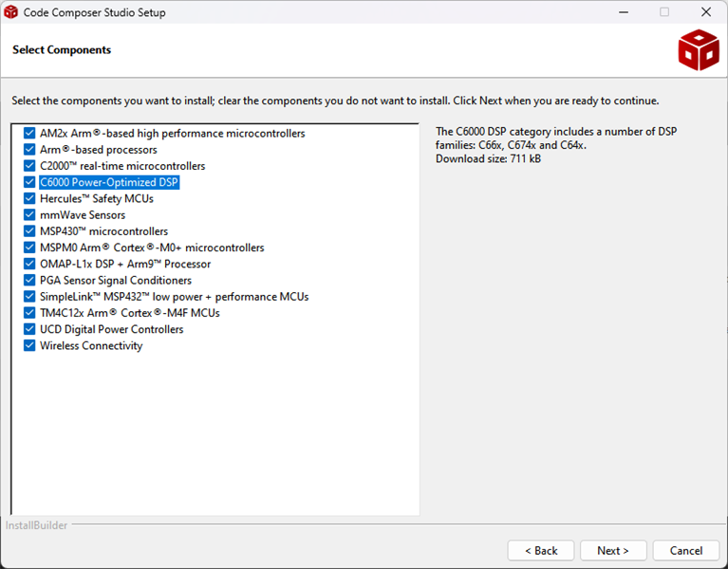
Task: Uncheck the MSP430 microcontrollers checkbox
Action: tap(29, 231)
